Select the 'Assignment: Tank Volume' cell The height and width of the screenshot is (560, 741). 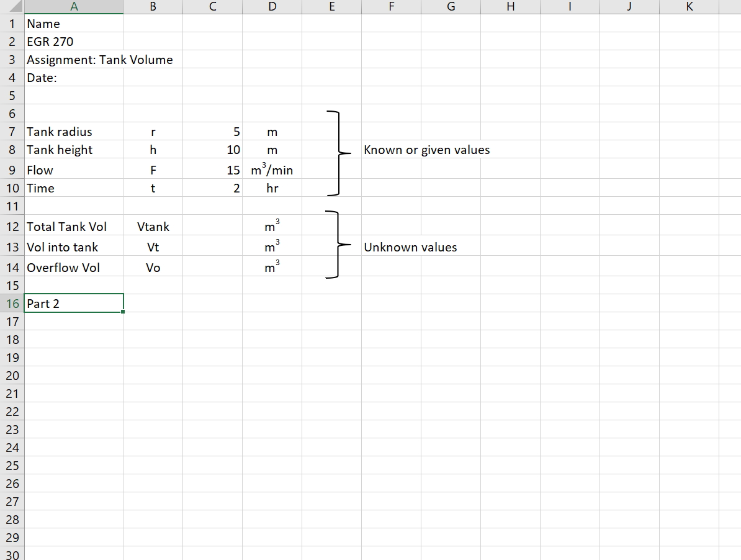pyautogui.click(x=74, y=60)
